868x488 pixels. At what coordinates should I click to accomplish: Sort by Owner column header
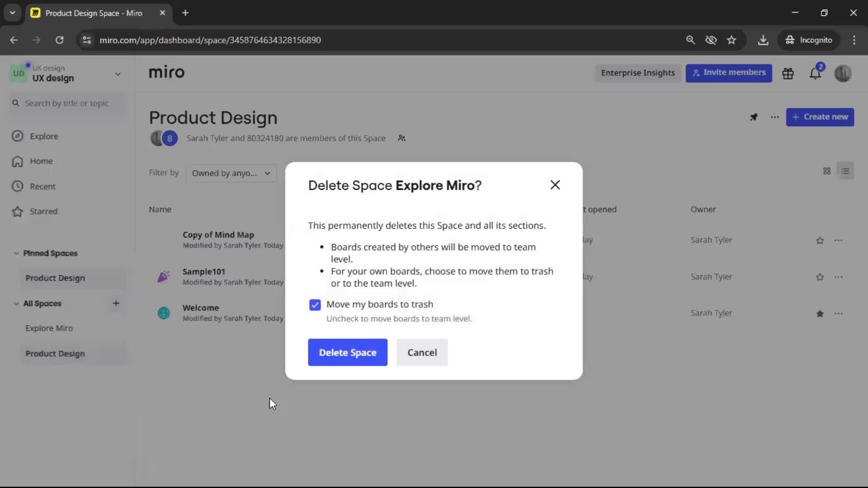point(703,210)
